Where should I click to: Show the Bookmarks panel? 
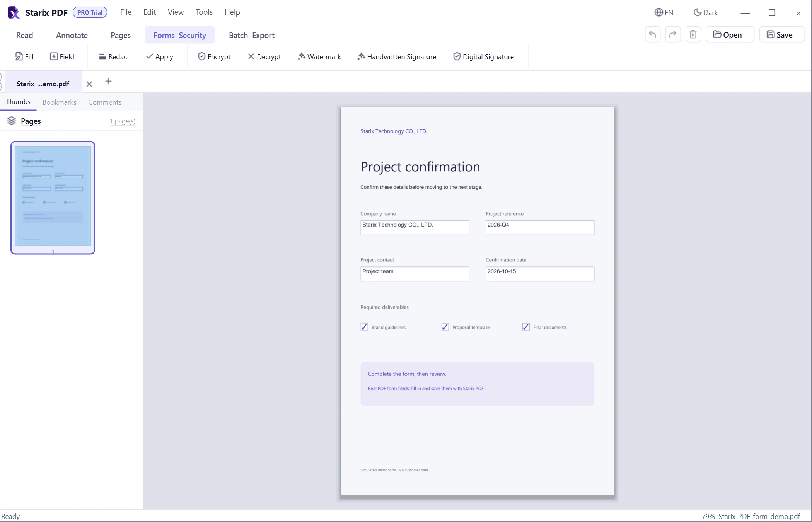click(x=60, y=102)
